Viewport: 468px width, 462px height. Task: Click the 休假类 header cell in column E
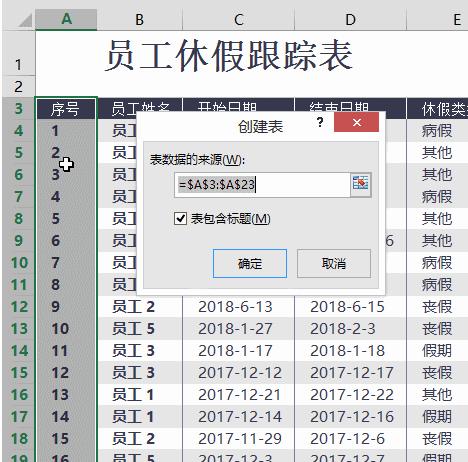coord(437,109)
